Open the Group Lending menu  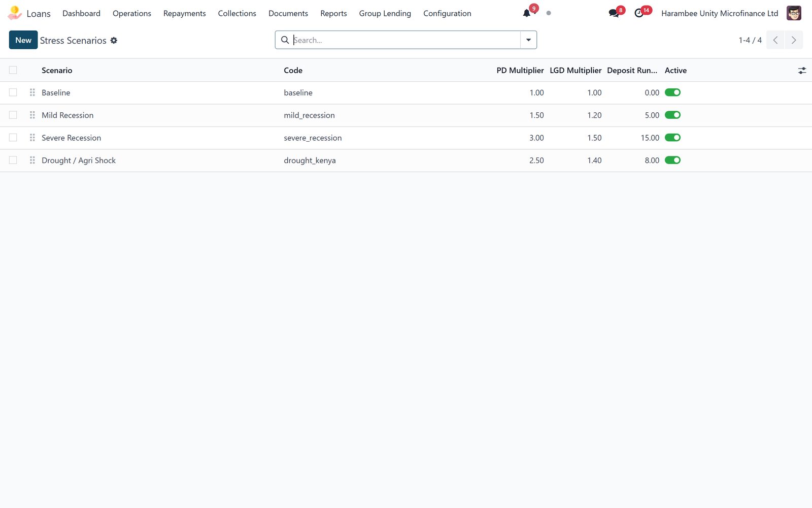[385, 13]
